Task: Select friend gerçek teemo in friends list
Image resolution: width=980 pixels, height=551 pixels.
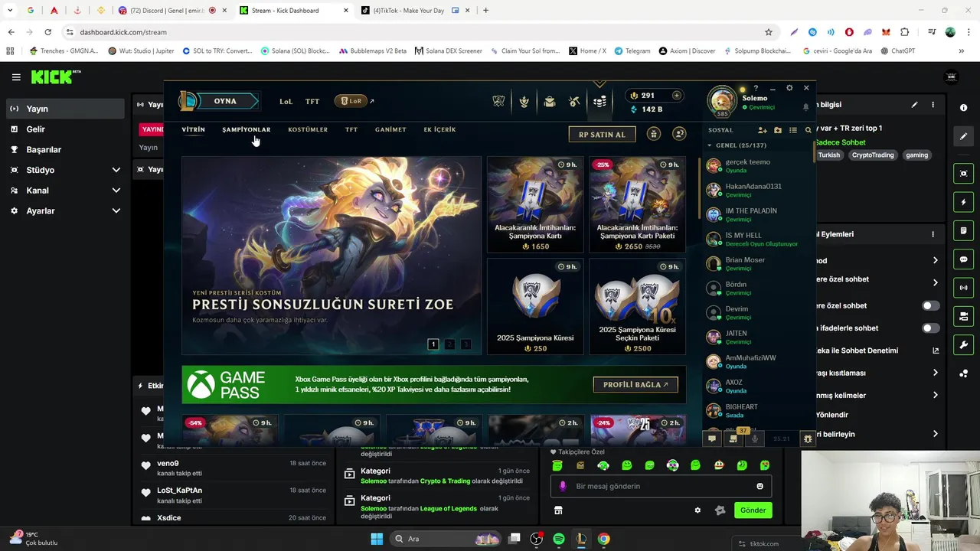Action: point(758,166)
